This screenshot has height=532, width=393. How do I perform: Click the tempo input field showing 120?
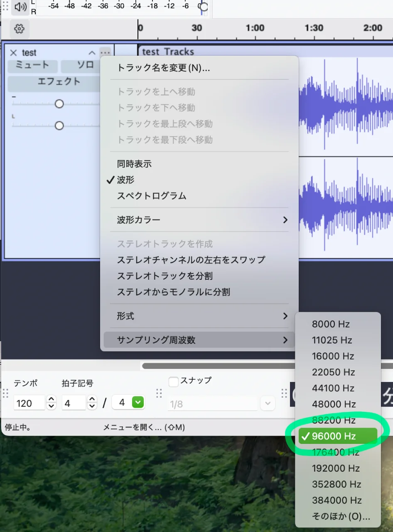click(28, 403)
